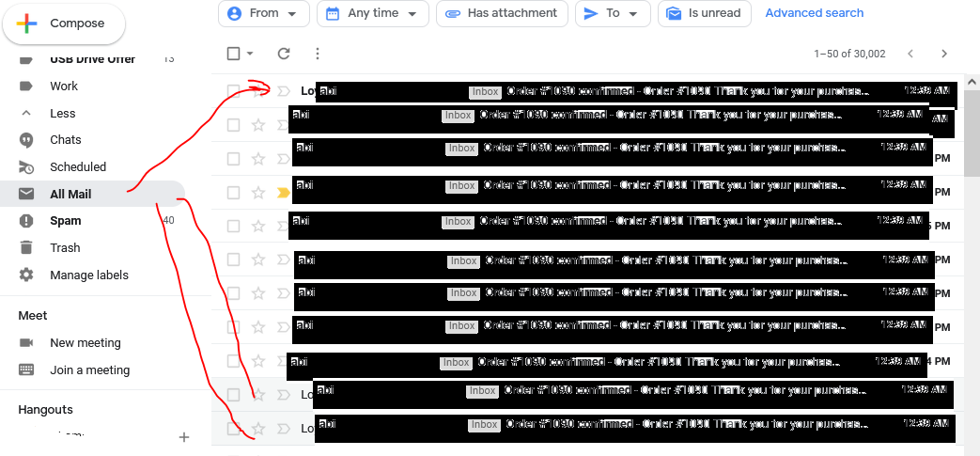The height and width of the screenshot is (456, 980).
Task: Tick the checkbox of the topmost email
Action: pos(233,91)
